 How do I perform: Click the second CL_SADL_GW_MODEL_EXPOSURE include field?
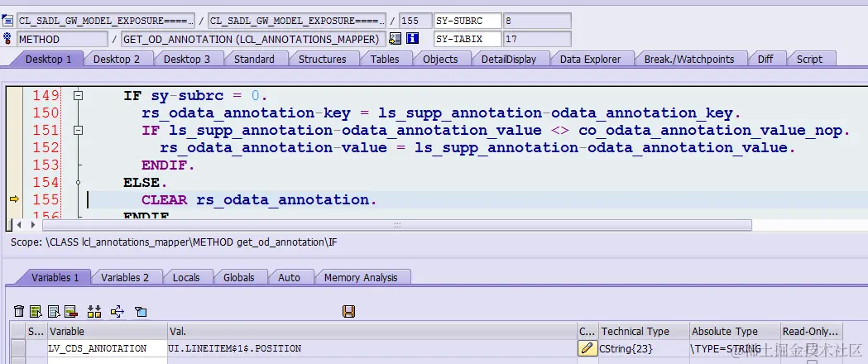[297, 21]
